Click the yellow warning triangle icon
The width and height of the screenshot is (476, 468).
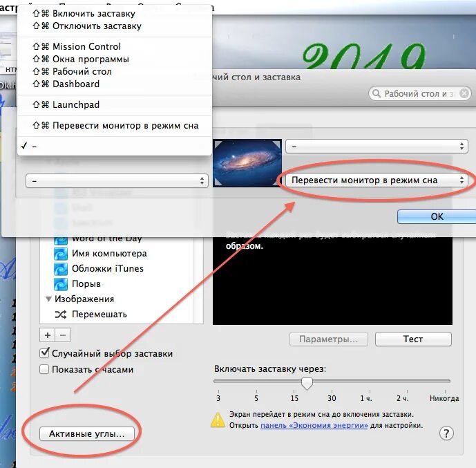point(218,420)
